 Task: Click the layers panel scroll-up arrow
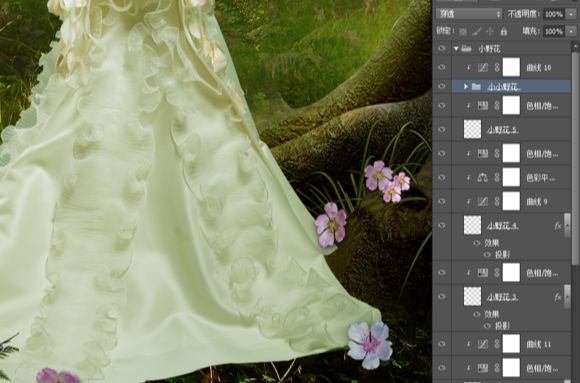575,47
